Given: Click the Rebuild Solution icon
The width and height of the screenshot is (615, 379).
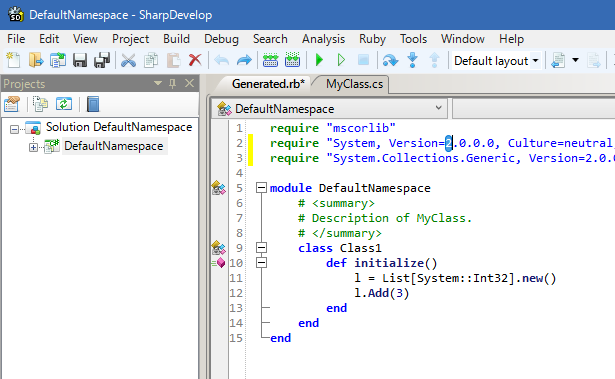Looking at the screenshot, I should pos(293,61).
